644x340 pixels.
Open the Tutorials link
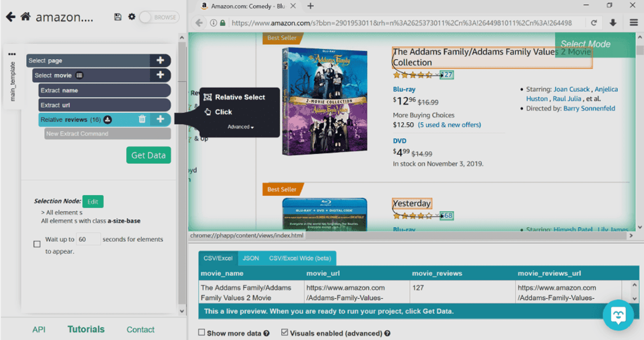[86, 329]
